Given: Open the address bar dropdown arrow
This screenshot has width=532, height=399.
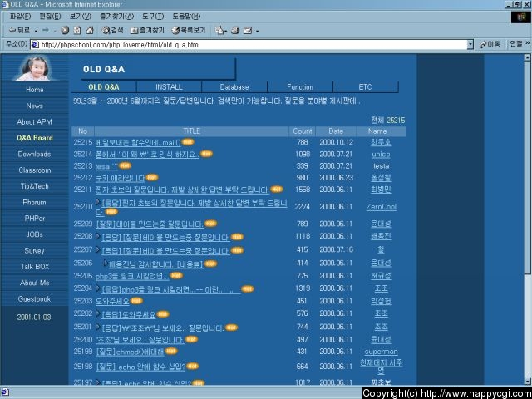Looking at the screenshot, I should pyautogui.click(x=470, y=44).
